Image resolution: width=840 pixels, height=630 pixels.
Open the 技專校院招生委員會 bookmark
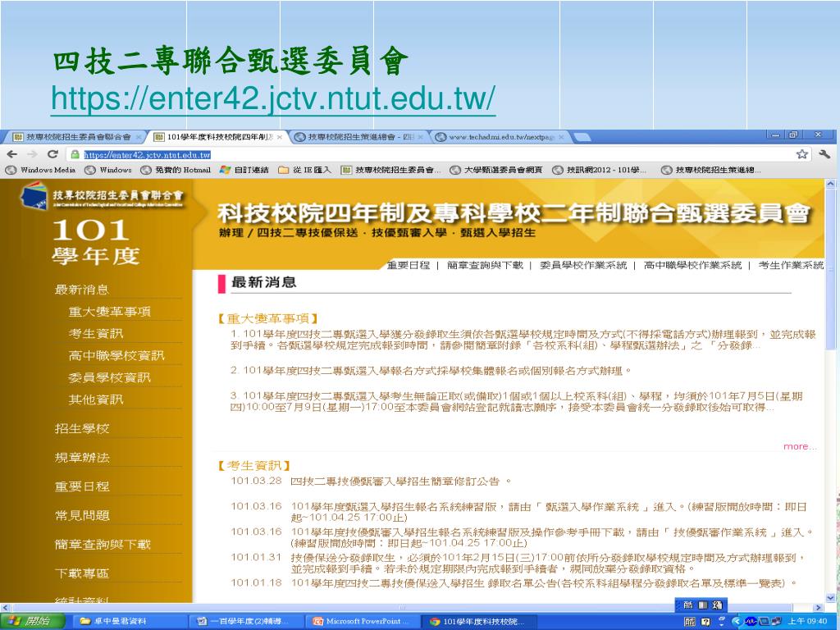pyautogui.click(x=391, y=170)
